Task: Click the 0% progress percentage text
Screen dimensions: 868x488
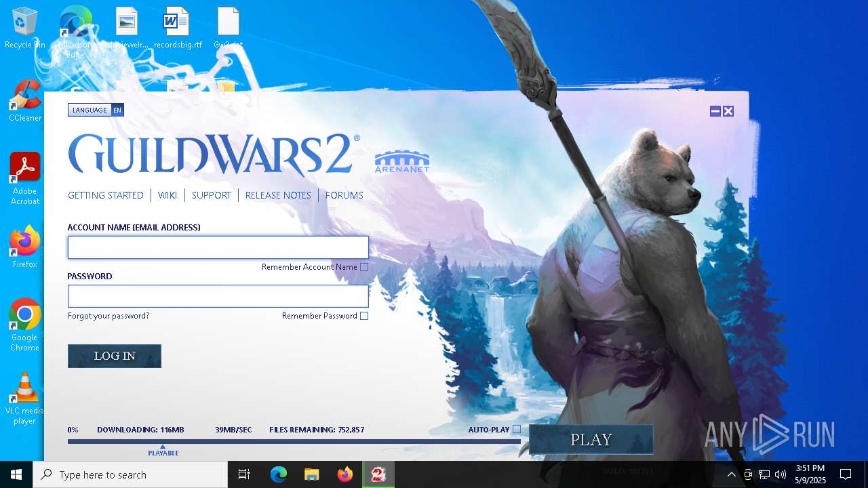Action: 73,430
